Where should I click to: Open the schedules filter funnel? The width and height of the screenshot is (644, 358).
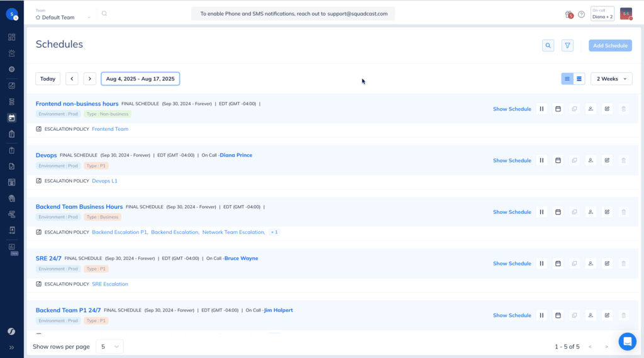coord(567,46)
